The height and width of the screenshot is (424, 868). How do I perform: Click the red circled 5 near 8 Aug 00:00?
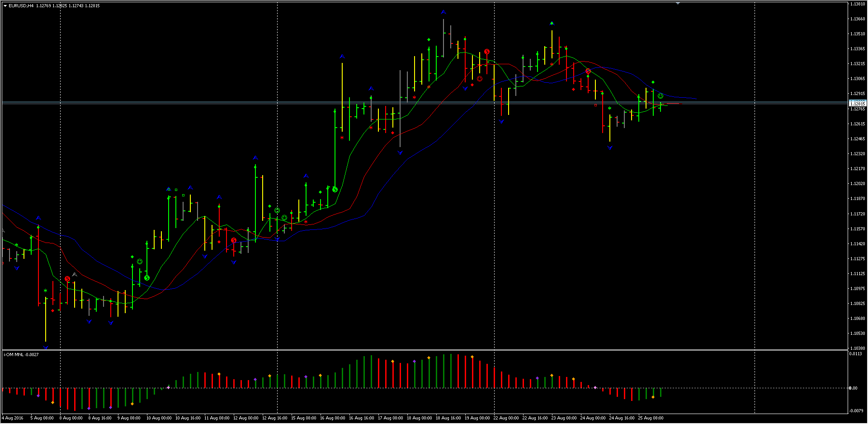click(x=67, y=279)
